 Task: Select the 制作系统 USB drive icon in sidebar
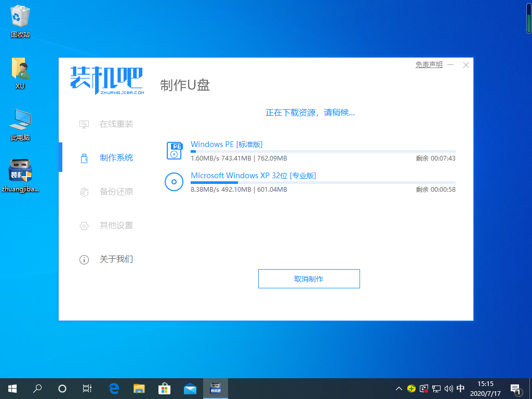[84, 158]
